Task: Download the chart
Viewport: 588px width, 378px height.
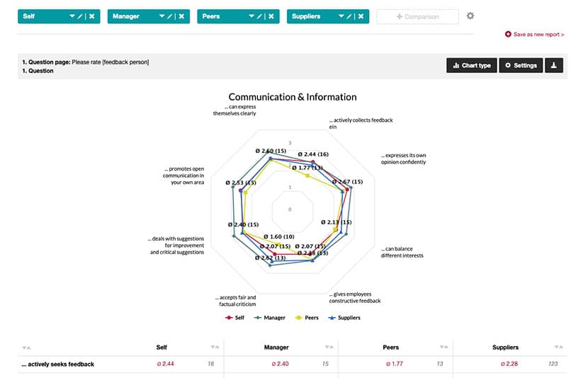Action: pyautogui.click(x=554, y=65)
